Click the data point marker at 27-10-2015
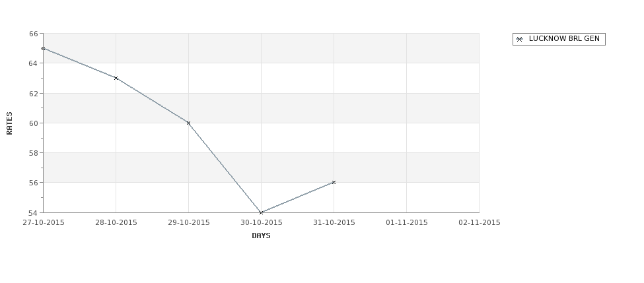The width and height of the screenshot is (644, 283). (43, 48)
